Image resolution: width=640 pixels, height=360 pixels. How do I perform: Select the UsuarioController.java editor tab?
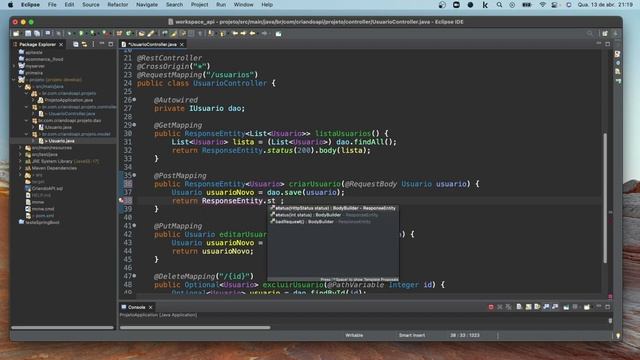(x=152, y=44)
